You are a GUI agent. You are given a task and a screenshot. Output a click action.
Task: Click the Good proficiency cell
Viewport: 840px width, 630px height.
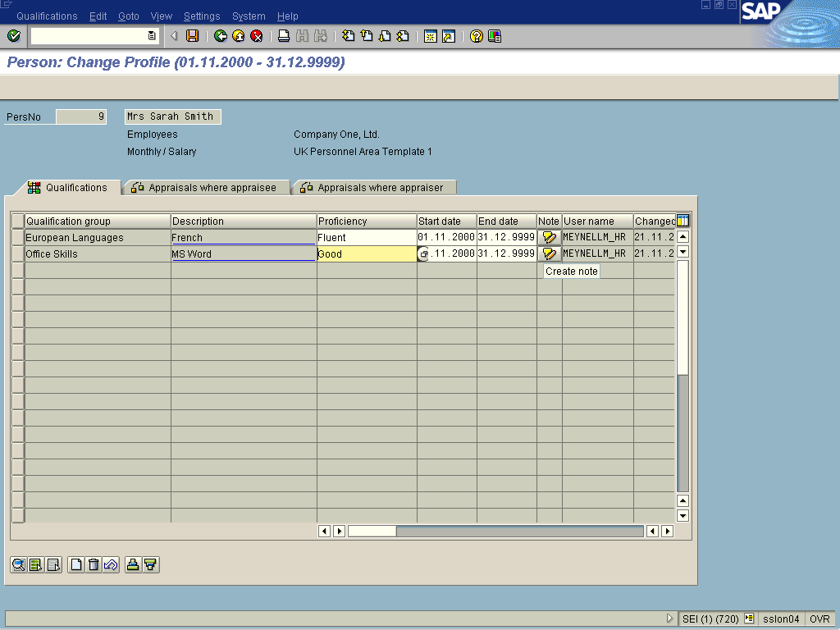(367, 254)
